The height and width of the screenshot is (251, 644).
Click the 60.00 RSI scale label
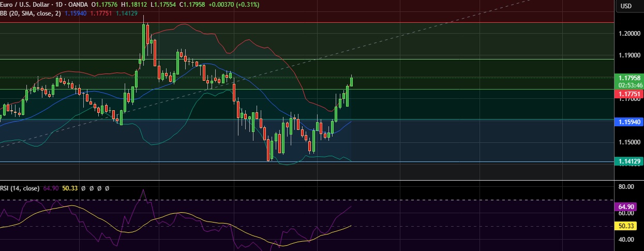626,213
